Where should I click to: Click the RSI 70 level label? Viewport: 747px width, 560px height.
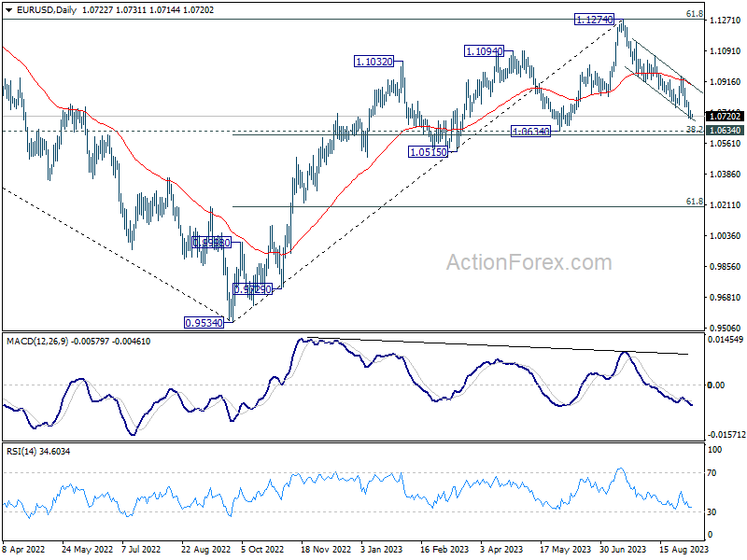[x=712, y=473]
